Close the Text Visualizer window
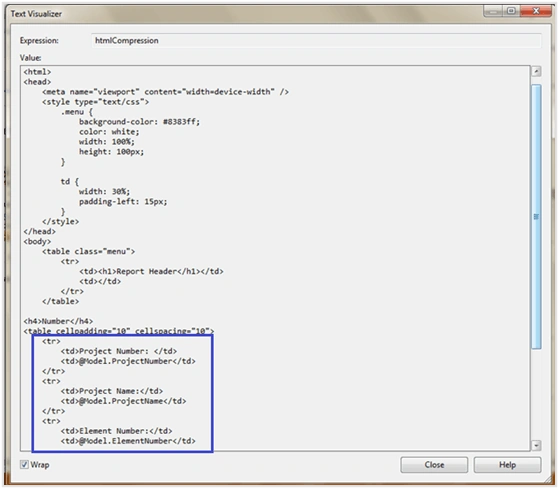 535,11
